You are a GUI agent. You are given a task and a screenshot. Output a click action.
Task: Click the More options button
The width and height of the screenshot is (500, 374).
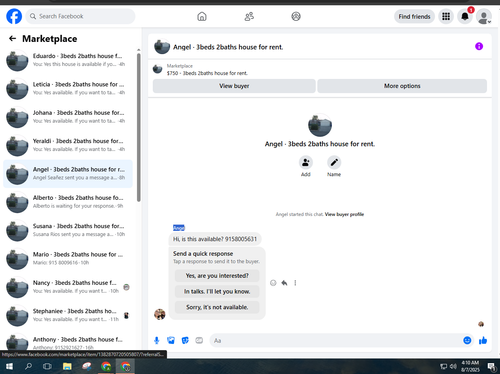[x=402, y=86]
